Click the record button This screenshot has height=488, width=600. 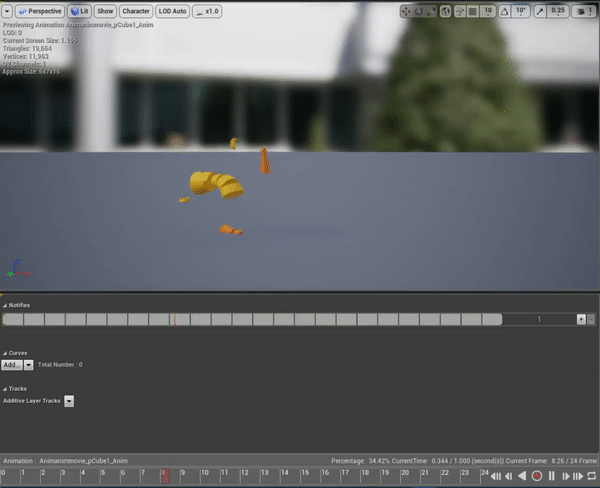tap(537, 476)
